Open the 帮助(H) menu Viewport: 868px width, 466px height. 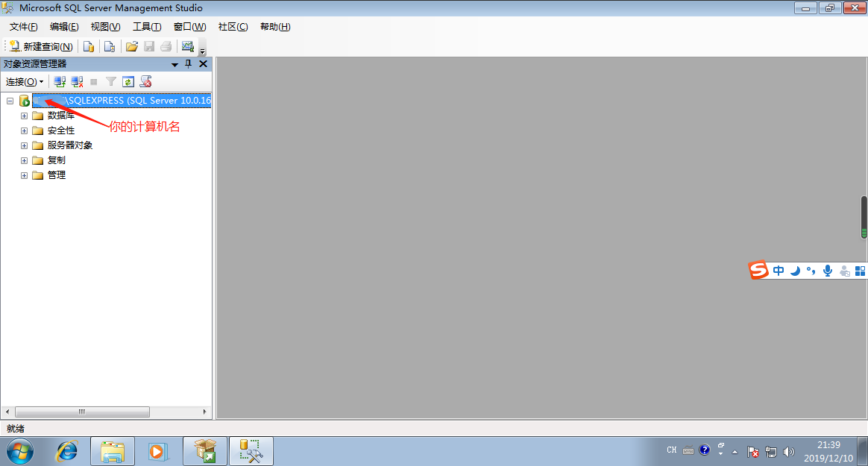[275, 27]
